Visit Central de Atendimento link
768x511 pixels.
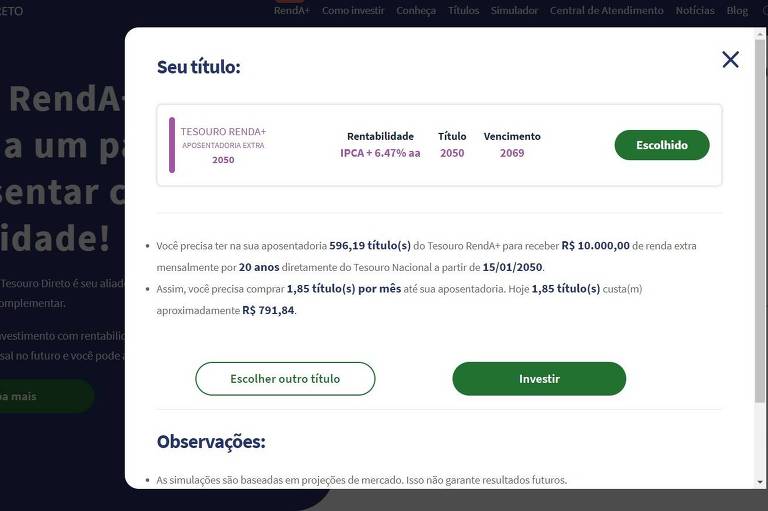pyautogui.click(x=606, y=10)
